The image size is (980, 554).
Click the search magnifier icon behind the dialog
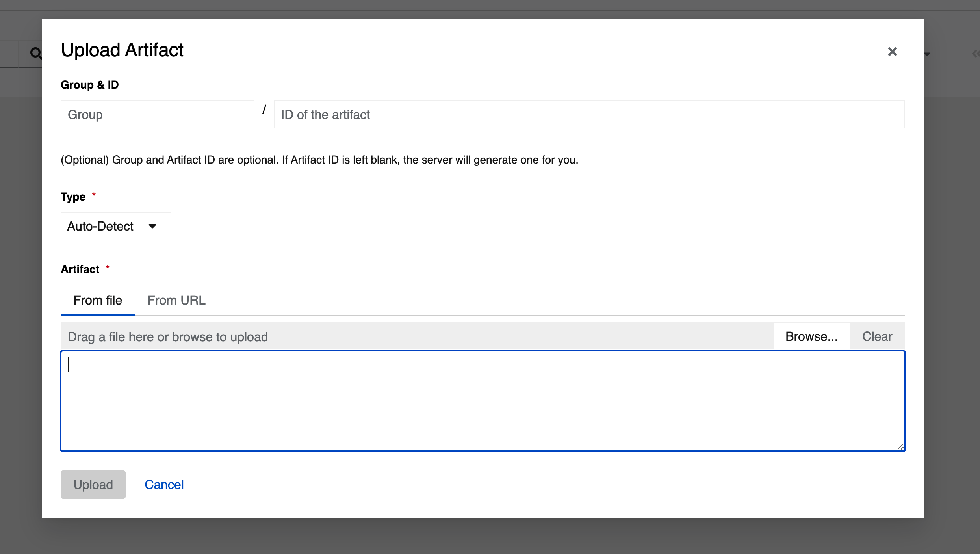pyautogui.click(x=35, y=53)
